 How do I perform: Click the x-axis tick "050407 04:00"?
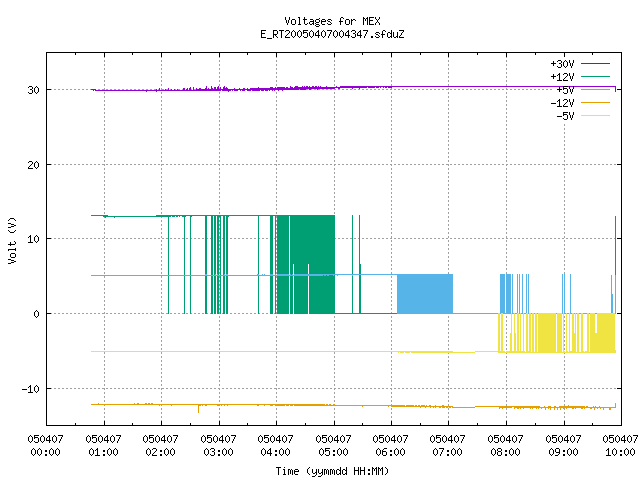pyautogui.click(x=276, y=446)
